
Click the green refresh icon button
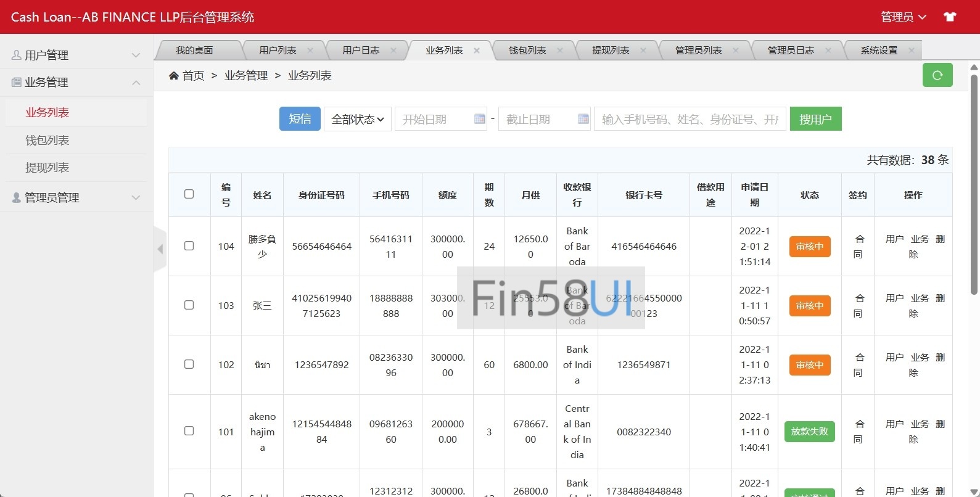(x=937, y=75)
